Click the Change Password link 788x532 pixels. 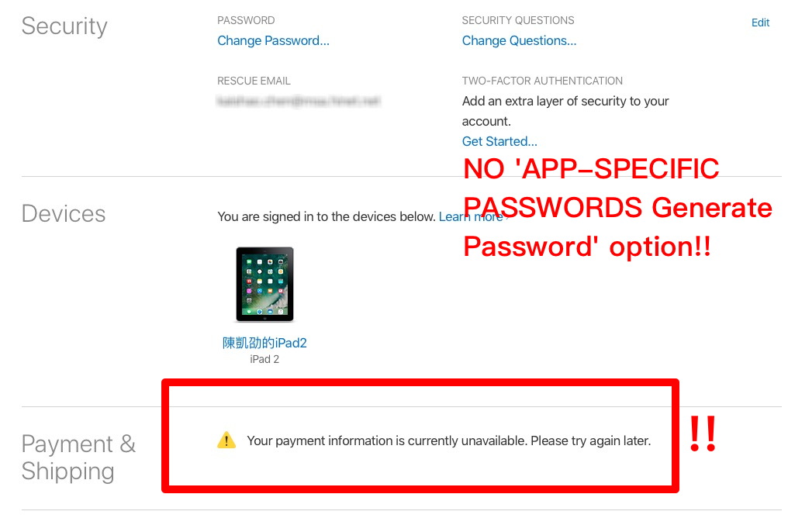273,40
